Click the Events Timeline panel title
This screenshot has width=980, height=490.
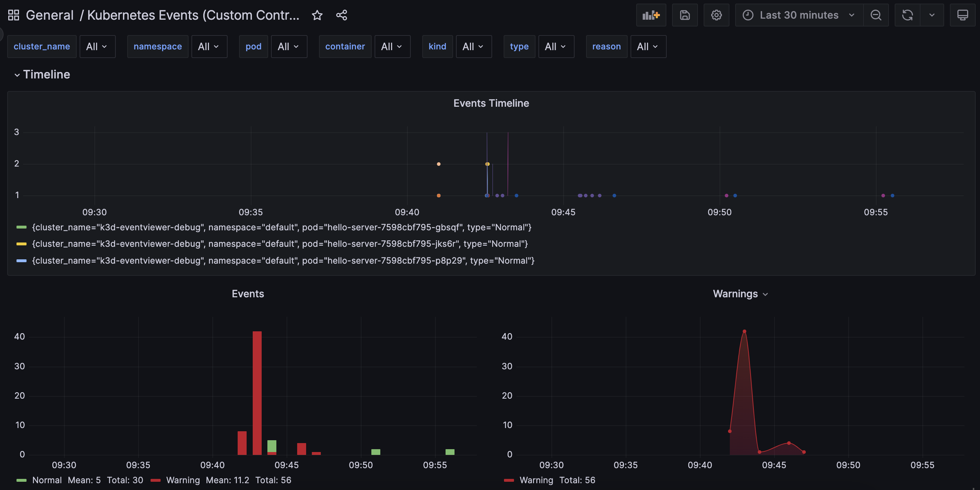pyautogui.click(x=491, y=104)
